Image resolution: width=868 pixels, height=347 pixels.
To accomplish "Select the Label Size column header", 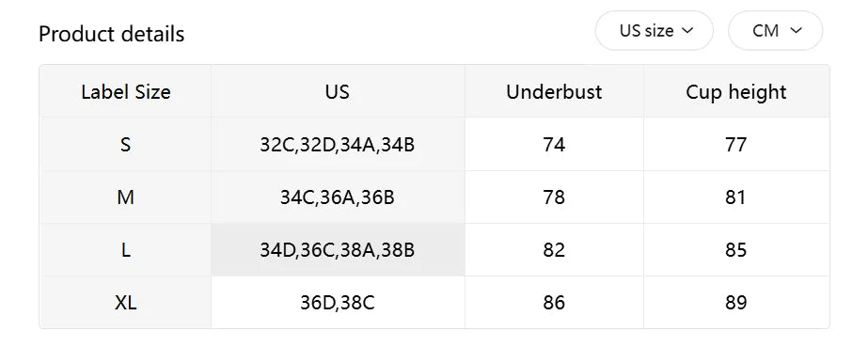I will 126,91.
